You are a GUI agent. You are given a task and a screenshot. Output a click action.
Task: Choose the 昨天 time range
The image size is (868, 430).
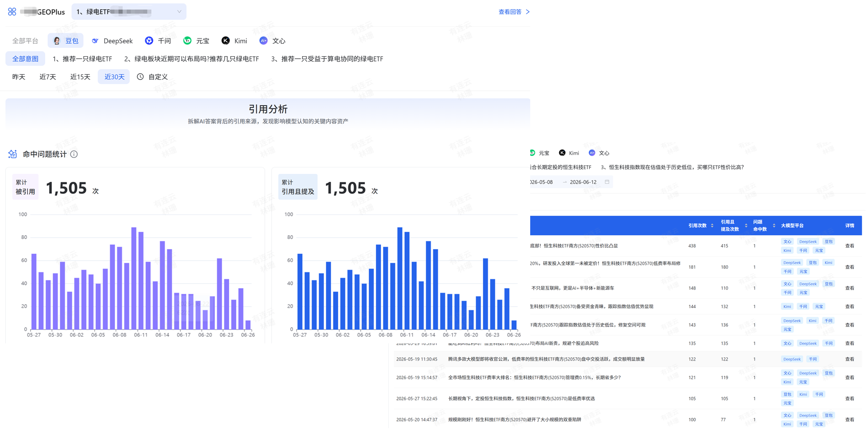click(x=19, y=77)
